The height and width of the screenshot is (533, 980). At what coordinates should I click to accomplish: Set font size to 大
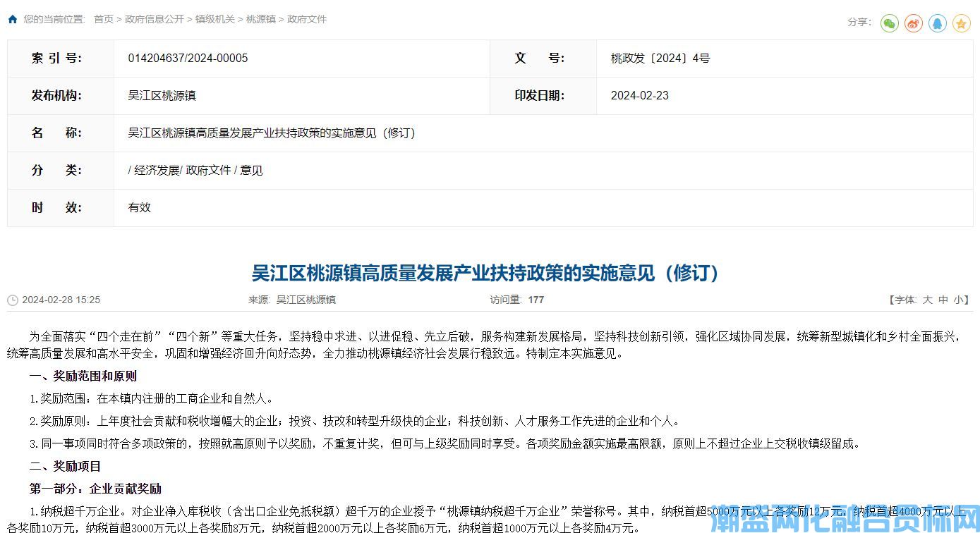coord(928,300)
